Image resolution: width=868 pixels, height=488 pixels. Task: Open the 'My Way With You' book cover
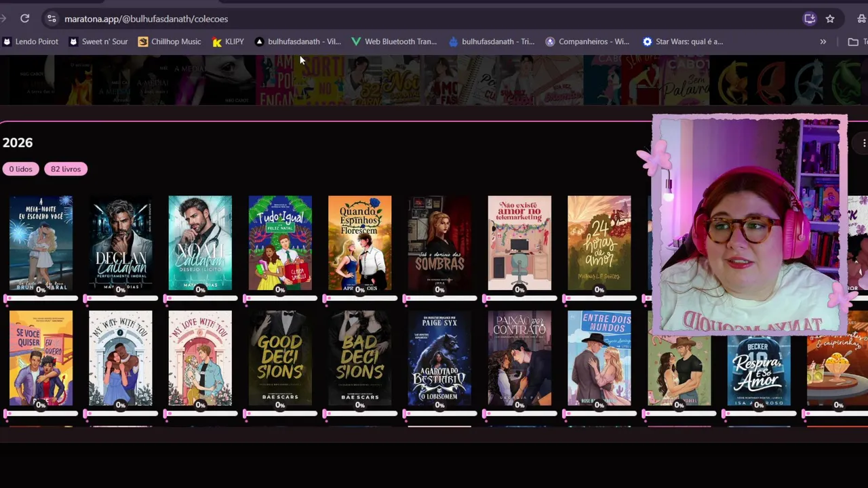pos(121,358)
